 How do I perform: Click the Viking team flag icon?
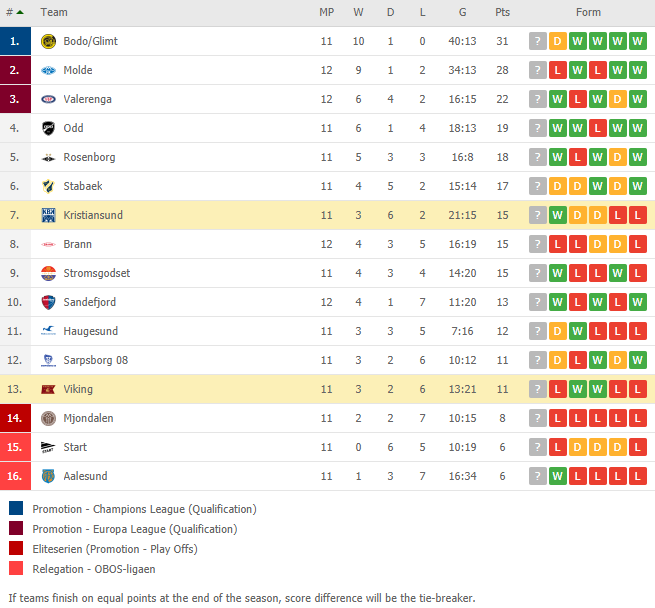tap(48, 389)
